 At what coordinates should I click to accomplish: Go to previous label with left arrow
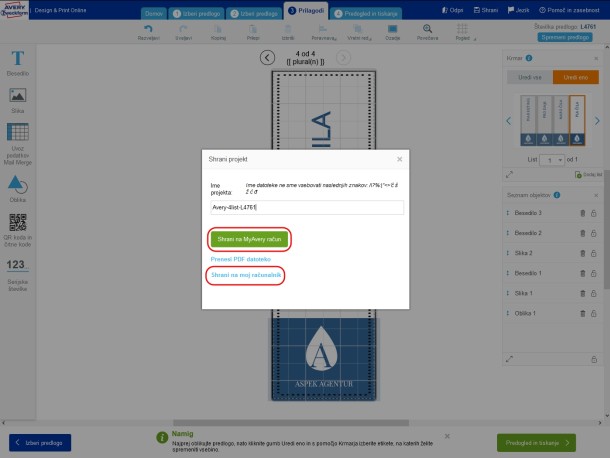267,58
